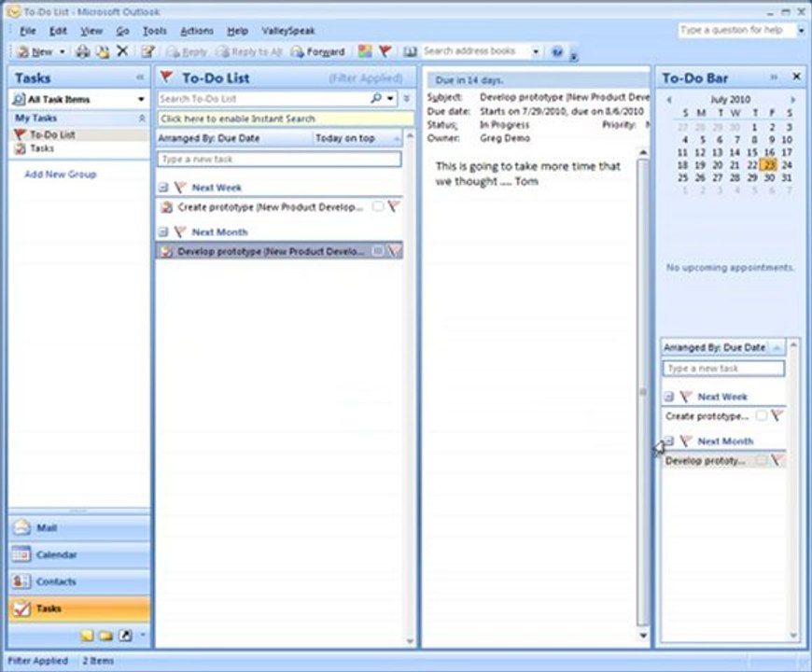Switch to Calendar in navigation pane

78,555
